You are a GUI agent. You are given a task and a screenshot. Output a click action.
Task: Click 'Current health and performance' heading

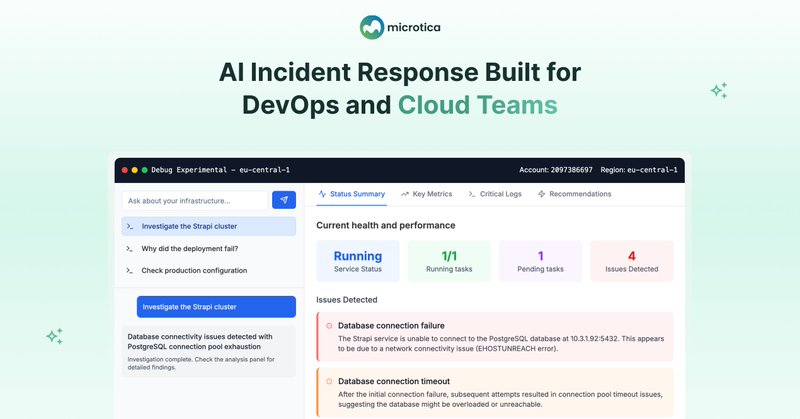(x=386, y=225)
